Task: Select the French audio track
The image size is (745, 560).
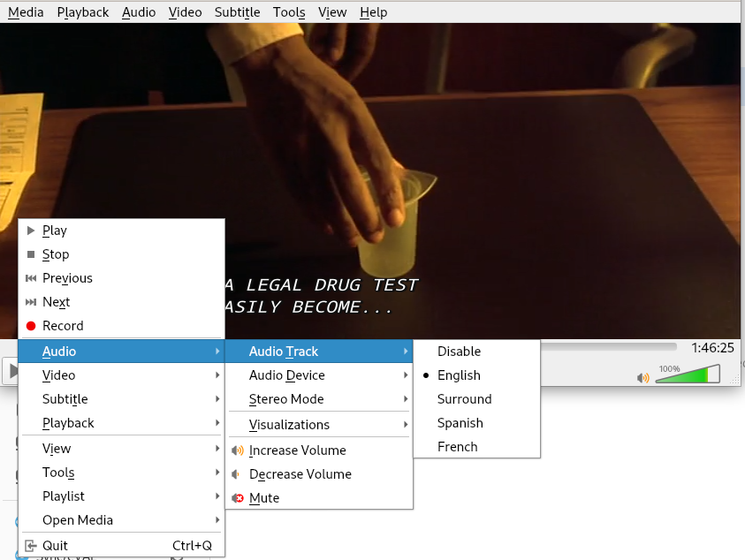Action: tap(457, 447)
